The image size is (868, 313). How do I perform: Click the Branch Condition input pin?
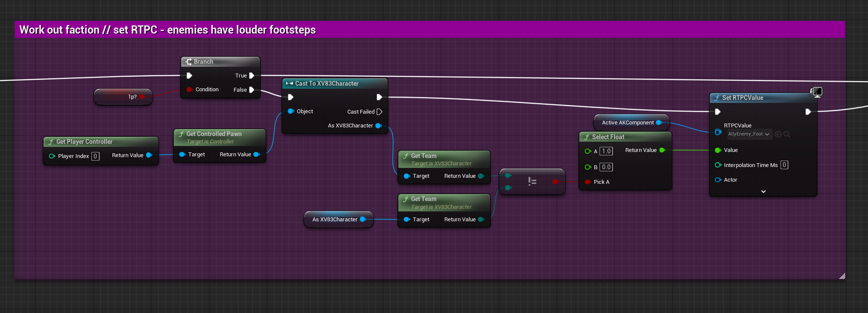189,90
